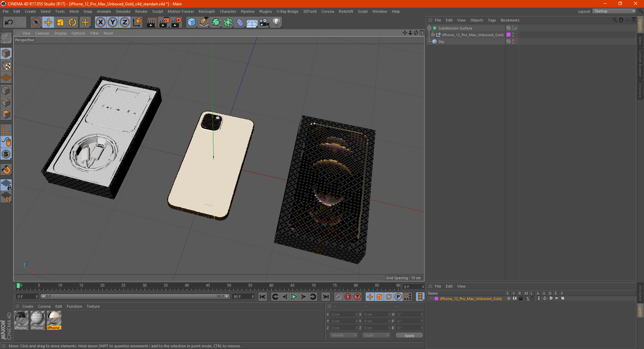The height and width of the screenshot is (349, 644).
Task: Open the Scale mode dropdown
Action: click(x=376, y=335)
